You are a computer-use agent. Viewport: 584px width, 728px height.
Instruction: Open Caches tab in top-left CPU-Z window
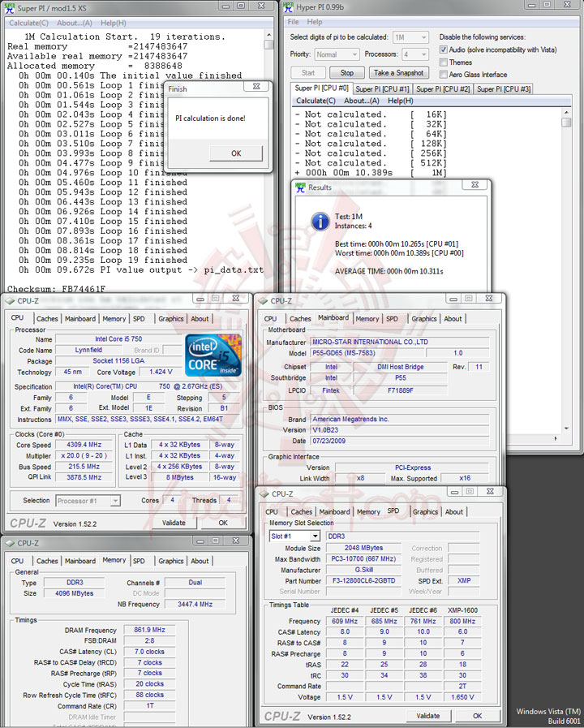coord(47,318)
